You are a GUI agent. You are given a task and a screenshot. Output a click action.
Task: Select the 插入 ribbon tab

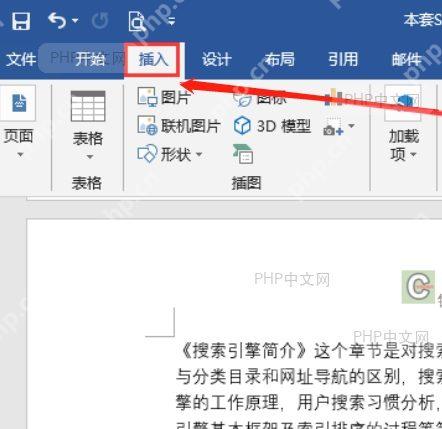tap(153, 60)
